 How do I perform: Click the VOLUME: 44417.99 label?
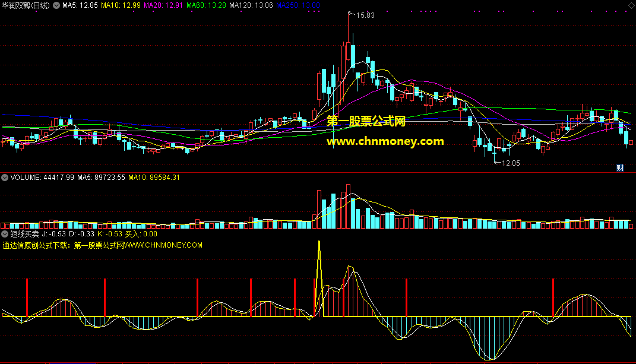tap(42, 178)
